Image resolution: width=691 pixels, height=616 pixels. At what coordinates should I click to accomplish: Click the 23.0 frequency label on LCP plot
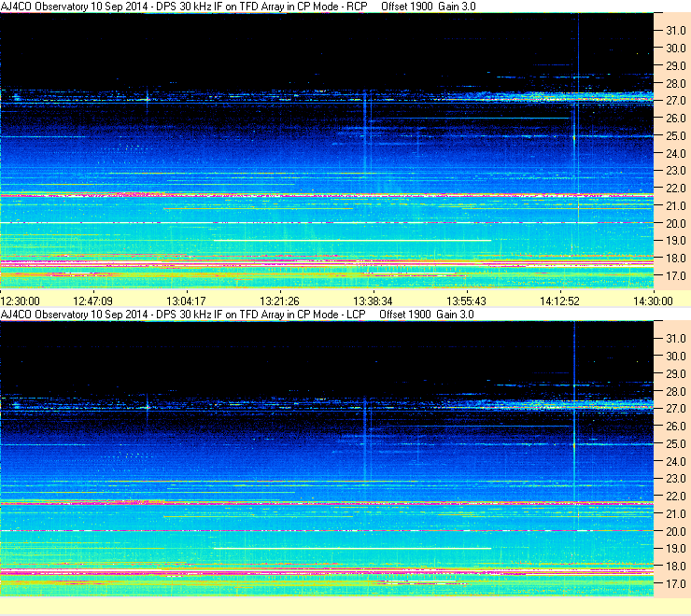pyautogui.click(x=676, y=479)
